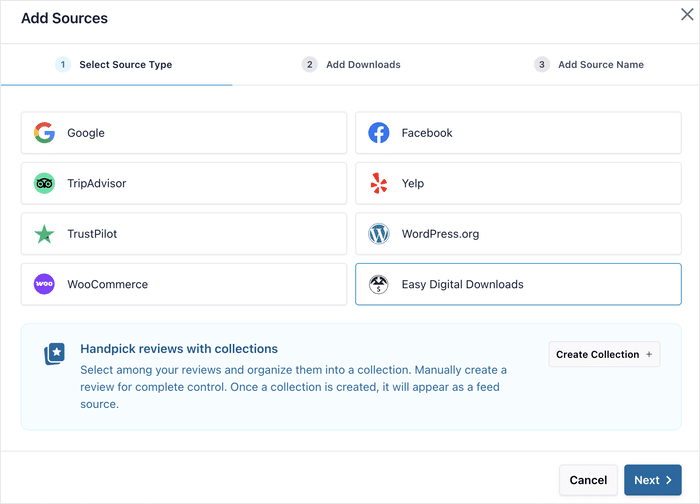Click the WooCommerce purple woo icon
The height and width of the screenshot is (504, 700).
point(44,284)
